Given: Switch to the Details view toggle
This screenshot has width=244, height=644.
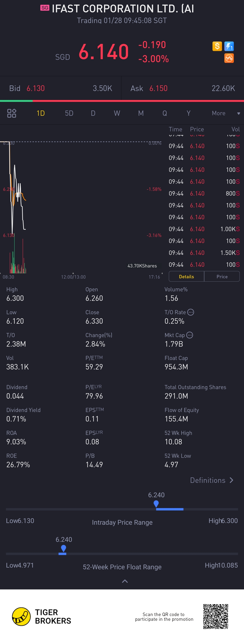Looking at the screenshot, I should (187, 277).
